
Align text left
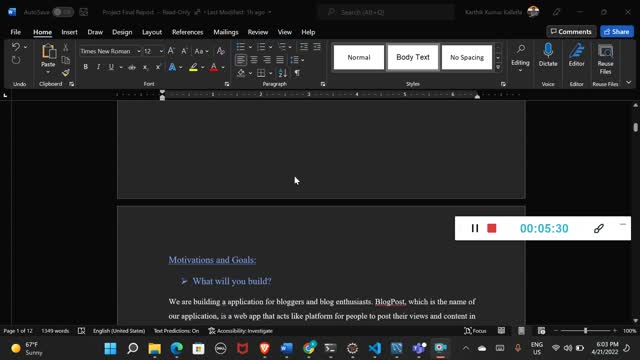[241, 60]
